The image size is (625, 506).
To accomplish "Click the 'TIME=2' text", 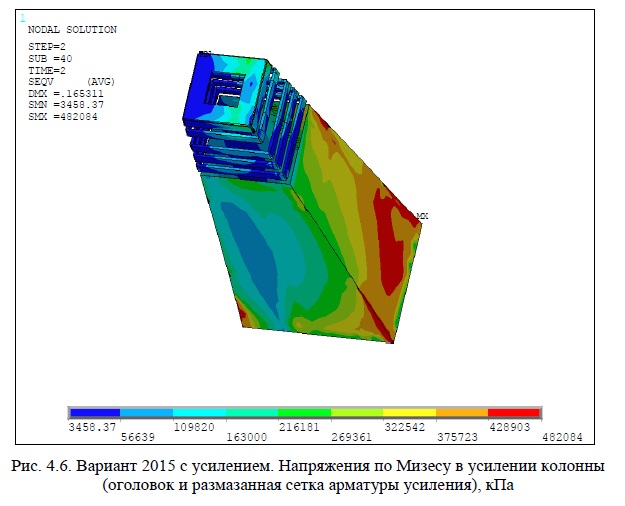I will tap(47, 71).
